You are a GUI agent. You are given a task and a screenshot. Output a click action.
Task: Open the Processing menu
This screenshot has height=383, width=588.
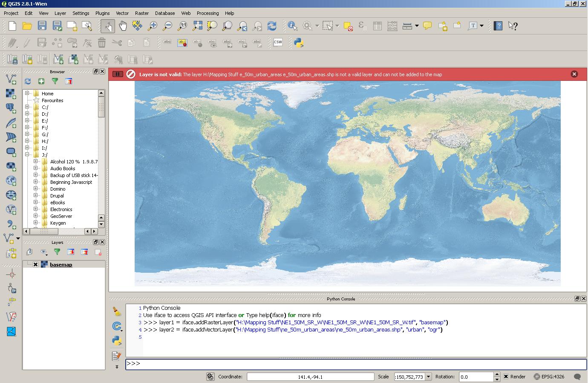click(208, 13)
